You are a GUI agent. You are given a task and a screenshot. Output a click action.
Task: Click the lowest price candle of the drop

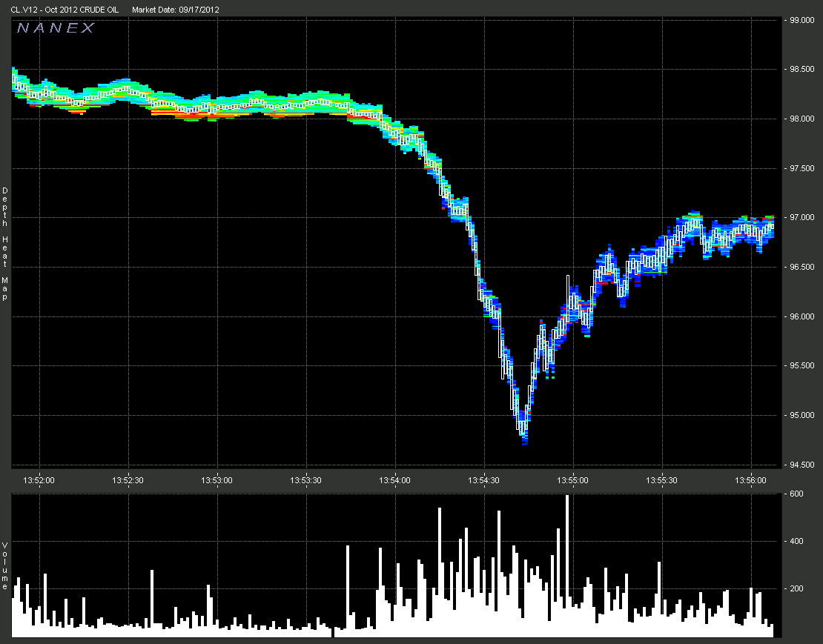(x=523, y=428)
